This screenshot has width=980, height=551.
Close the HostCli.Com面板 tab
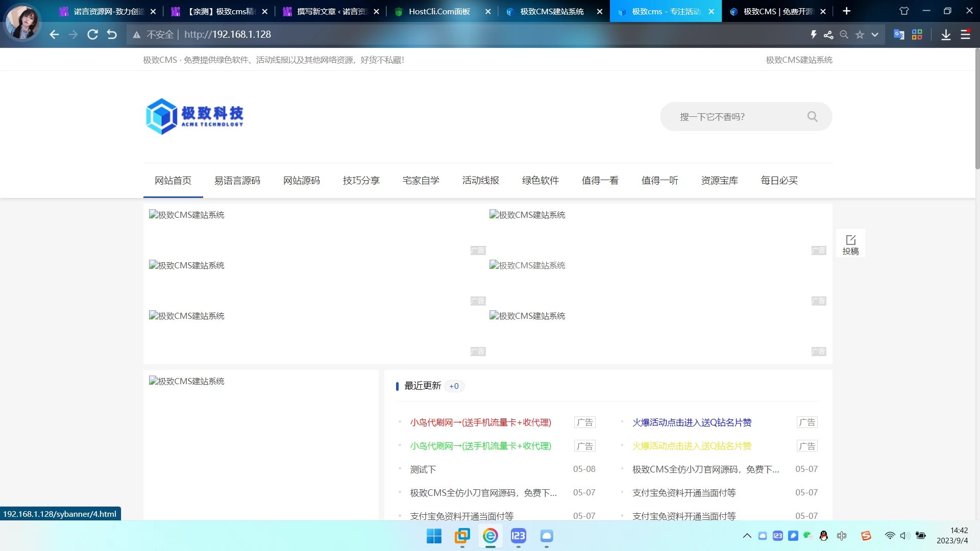(x=488, y=11)
